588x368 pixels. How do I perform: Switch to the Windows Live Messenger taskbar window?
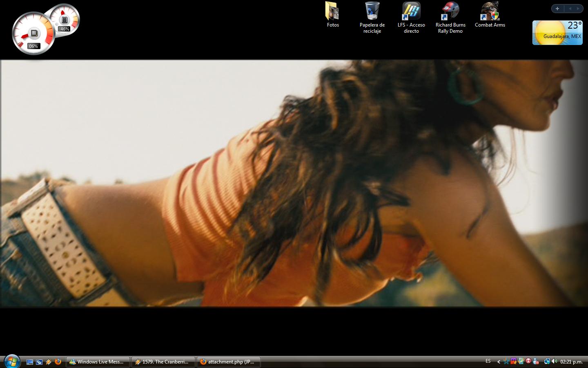click(98, 362)
